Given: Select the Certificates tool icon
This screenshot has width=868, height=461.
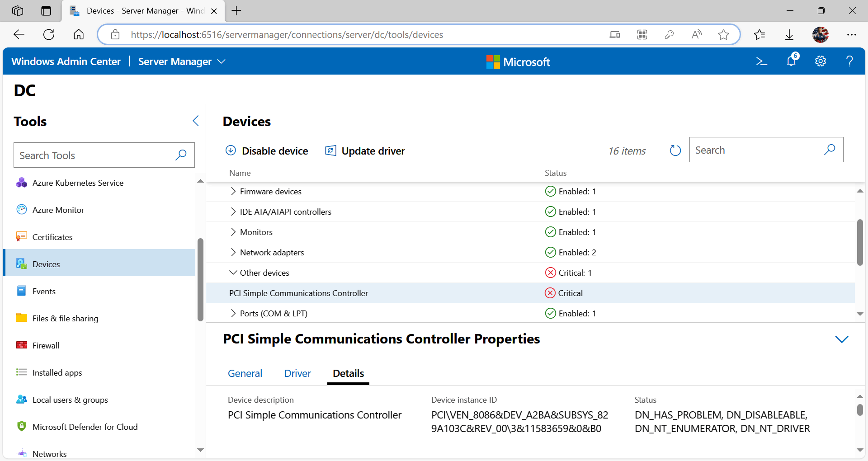Looking at the screenshot, I should 22,236.
